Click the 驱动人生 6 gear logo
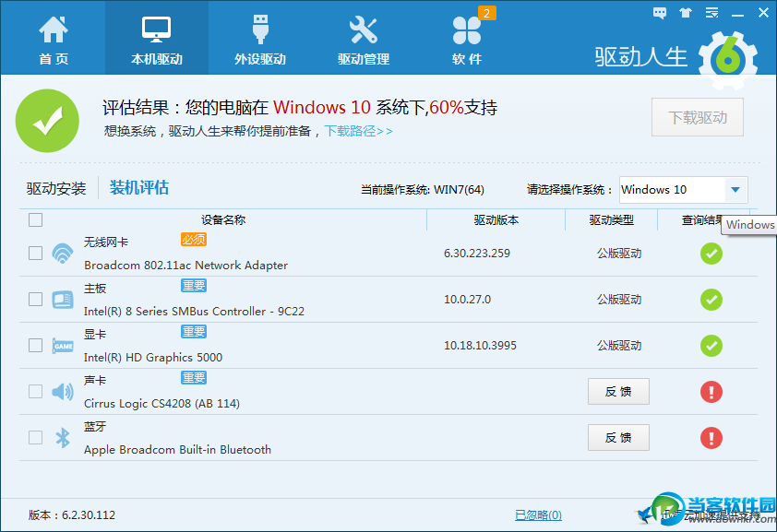 728,60
